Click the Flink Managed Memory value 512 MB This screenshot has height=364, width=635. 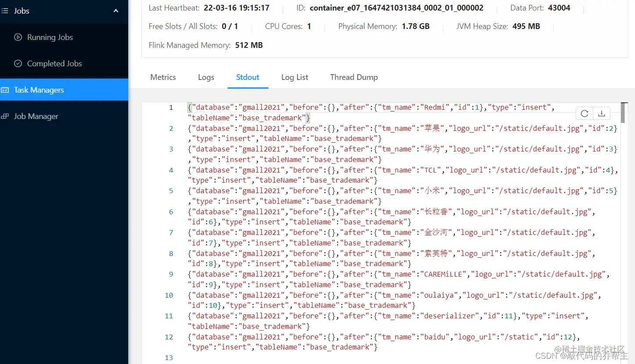click(249, 45)
